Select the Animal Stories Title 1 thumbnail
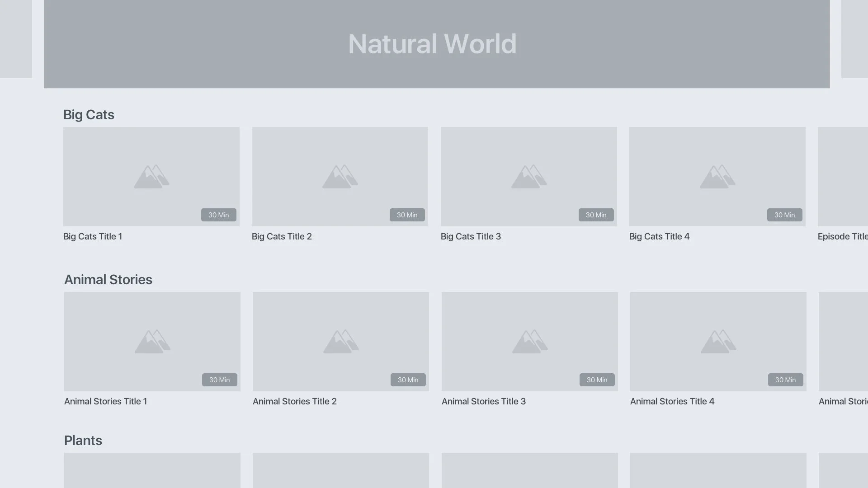 click(152, 342)
